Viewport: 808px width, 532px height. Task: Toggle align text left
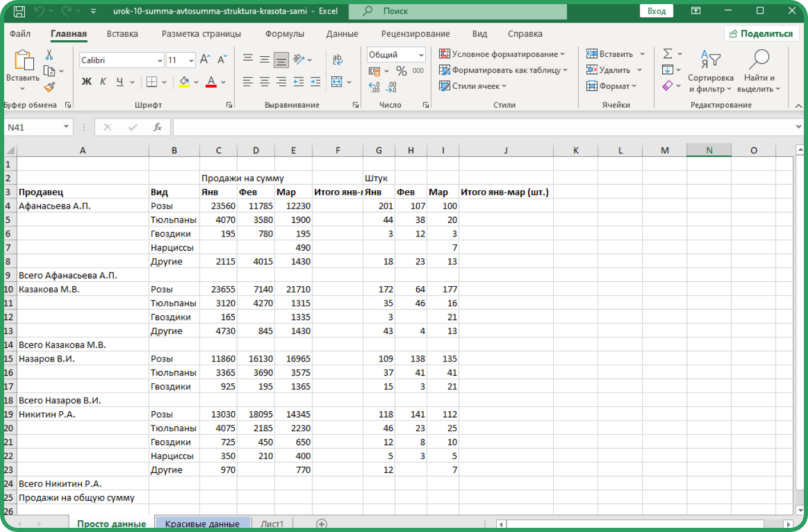tap(248, 82)
